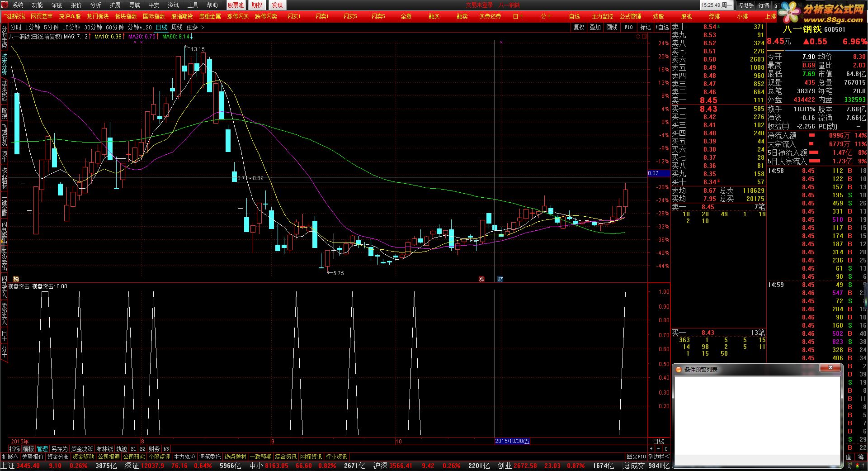
Task: Select the 分钟*120 period
Action: pos(140,27)
